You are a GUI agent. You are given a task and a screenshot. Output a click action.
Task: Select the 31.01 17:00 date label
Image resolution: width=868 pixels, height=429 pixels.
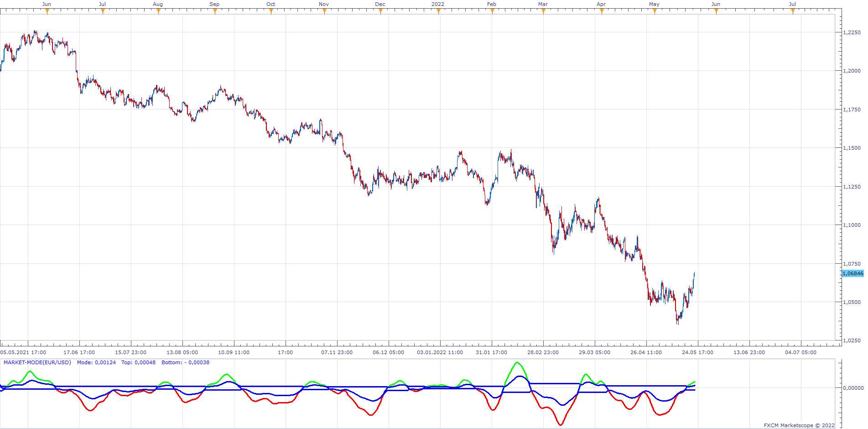coord(492,352)
